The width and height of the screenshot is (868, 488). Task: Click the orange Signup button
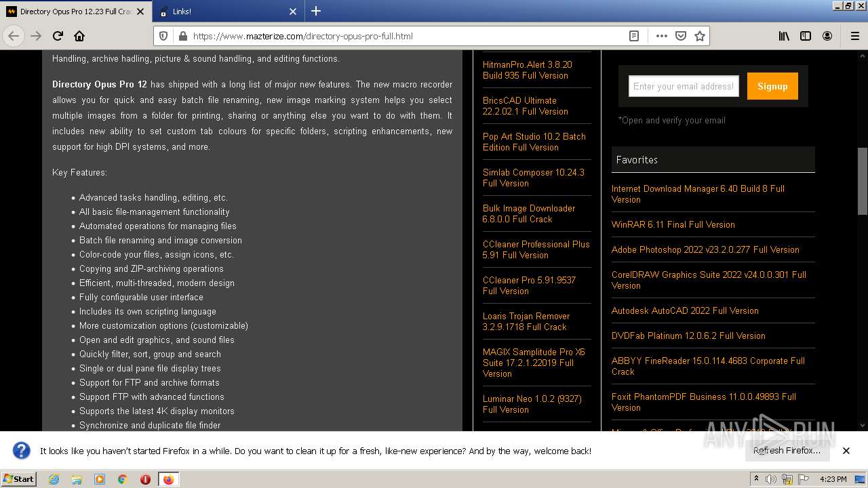coord(772,86)
